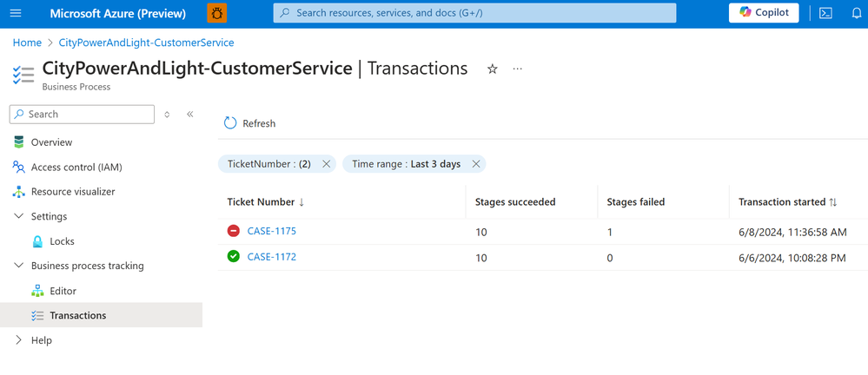The width and height of the screenshot is (868, 375).
Task: Click the Stages succeeded column header
Action: (x=515, y=202)
